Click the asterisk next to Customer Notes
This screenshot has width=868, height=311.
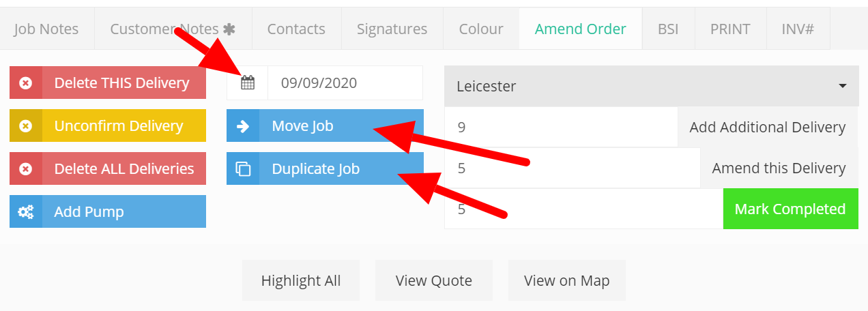tap(229, 29)
